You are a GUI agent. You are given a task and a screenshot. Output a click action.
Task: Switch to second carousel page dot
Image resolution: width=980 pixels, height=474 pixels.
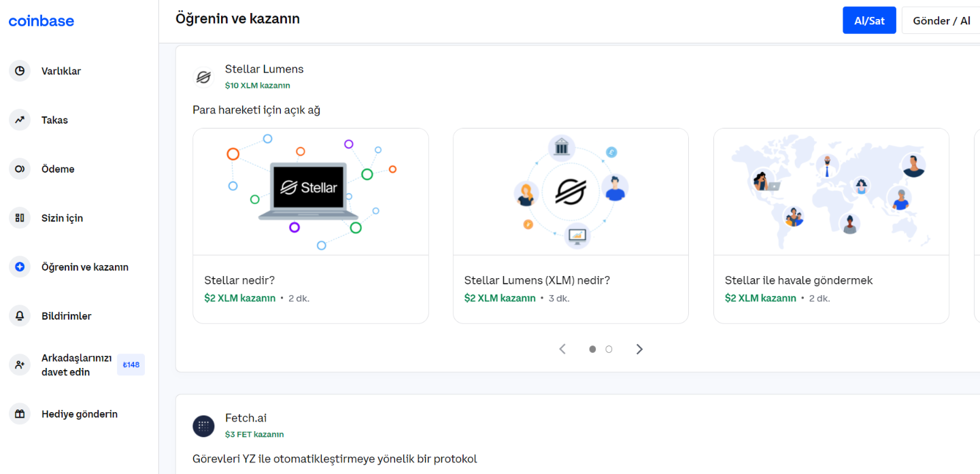pos(609,349)
